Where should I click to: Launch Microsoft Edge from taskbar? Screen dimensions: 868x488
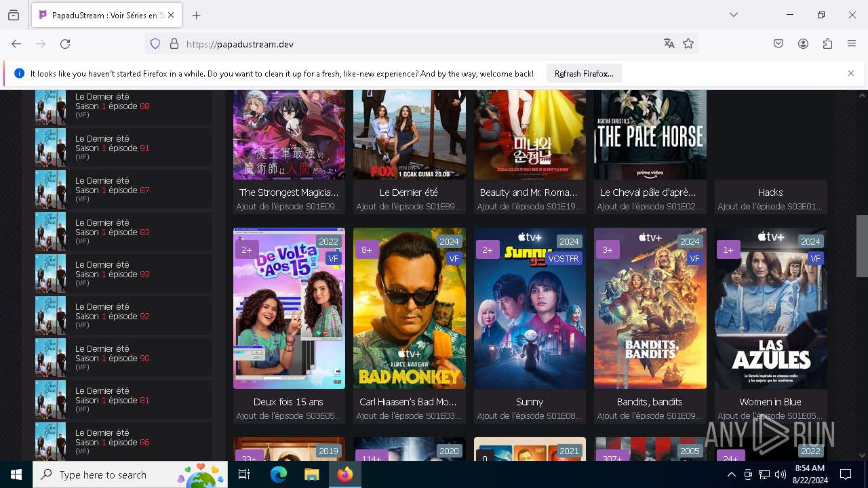(279, 474)
